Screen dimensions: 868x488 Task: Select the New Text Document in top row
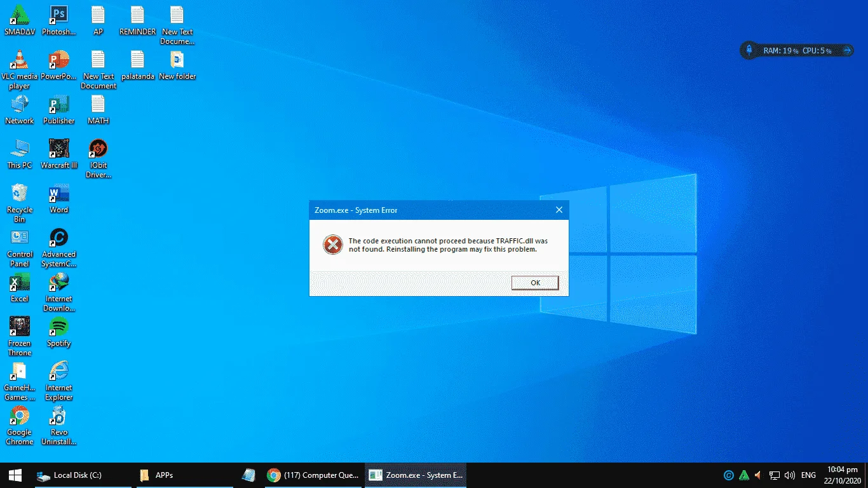point(177,25)
